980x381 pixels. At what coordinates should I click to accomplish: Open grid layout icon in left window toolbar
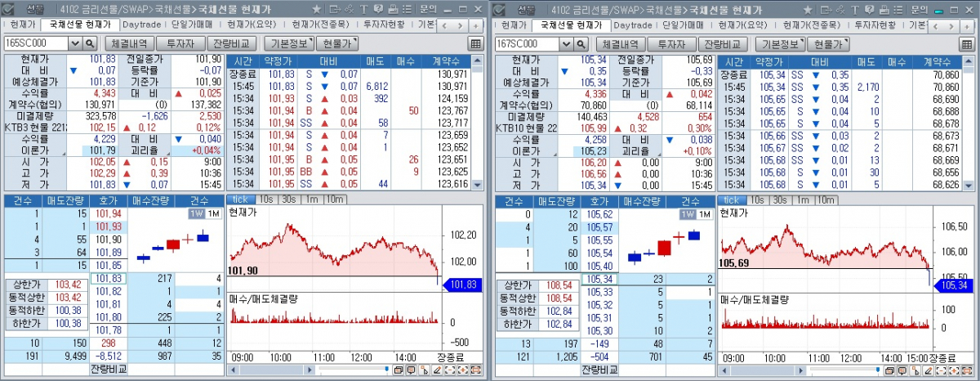(x=476, y=43)
